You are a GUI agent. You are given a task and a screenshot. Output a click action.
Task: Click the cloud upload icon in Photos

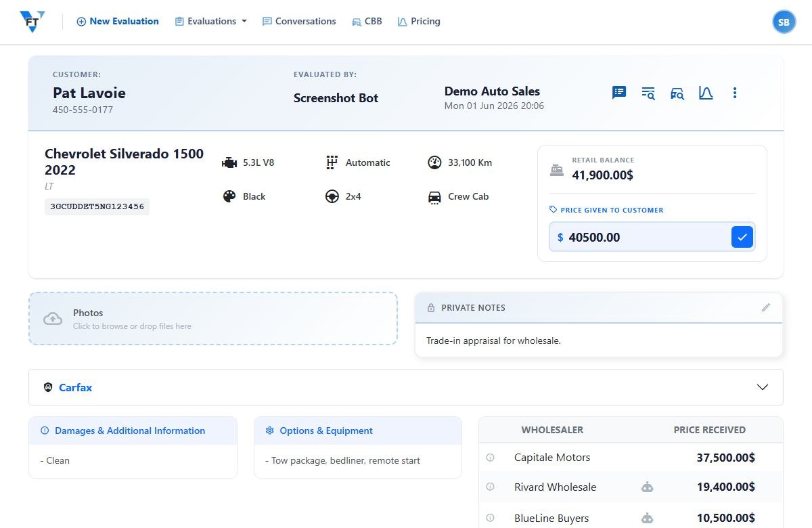[x=53, y=319]
